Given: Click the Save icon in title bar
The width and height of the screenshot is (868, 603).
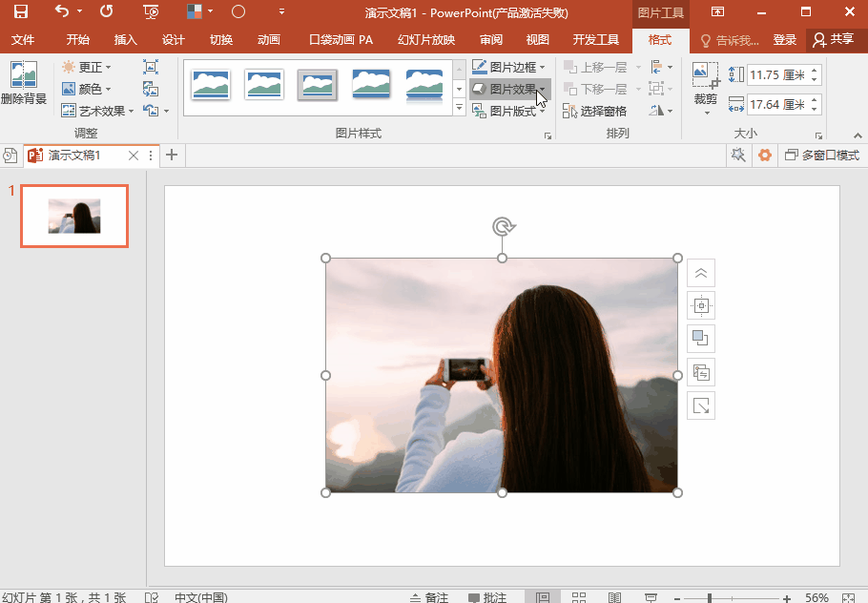Looking at the screenshot, I should [20, 11].
